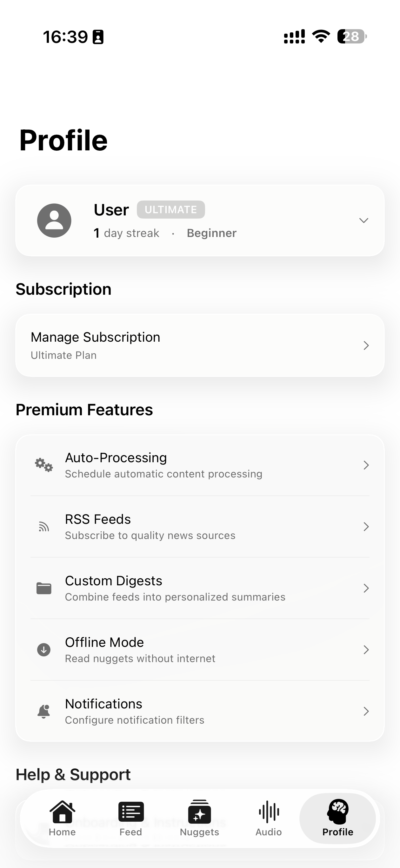
Task: Open the Nuggets tab
Action: (x=199, y=818)
